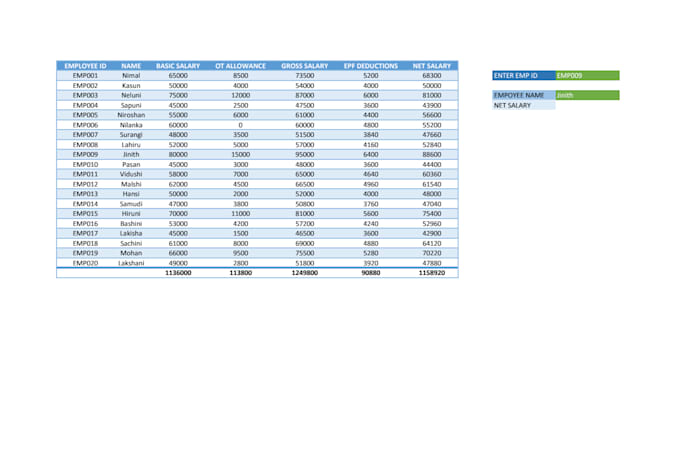Screen dimensions: 680x459
Task: Click the green EMP009 lookup input cell
Action: tap(587, 75)
